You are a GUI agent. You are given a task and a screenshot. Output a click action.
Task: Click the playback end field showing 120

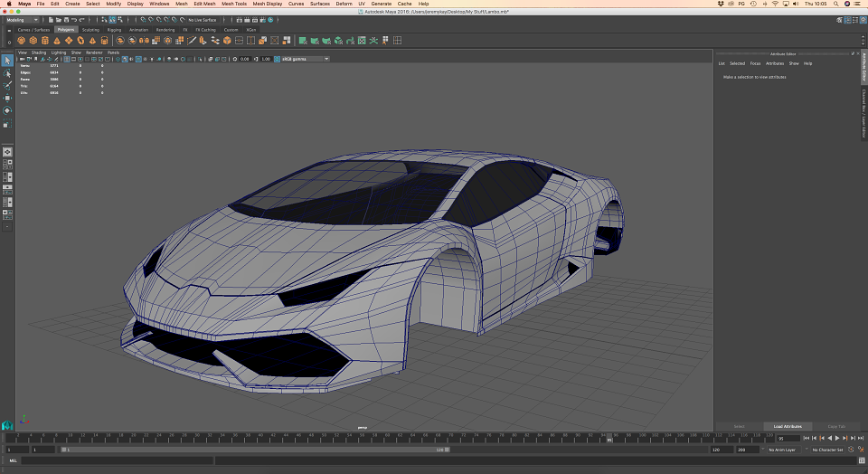[722, 450]
